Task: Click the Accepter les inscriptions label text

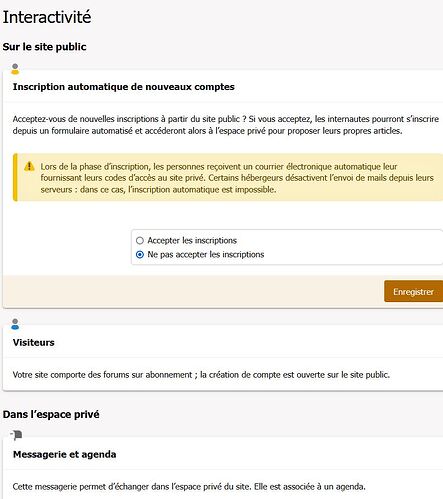Action: (x=192, y=240)
